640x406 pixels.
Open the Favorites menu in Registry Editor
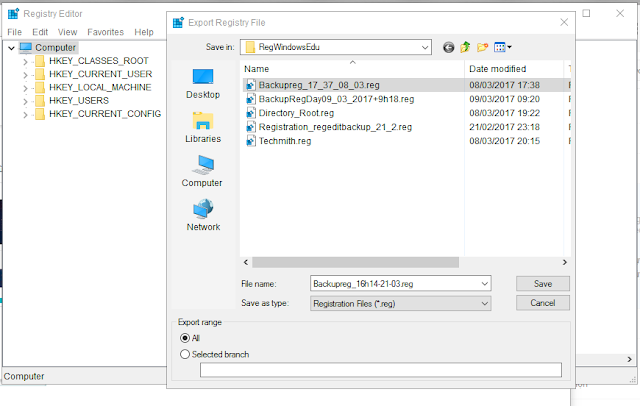coord(105,32)
